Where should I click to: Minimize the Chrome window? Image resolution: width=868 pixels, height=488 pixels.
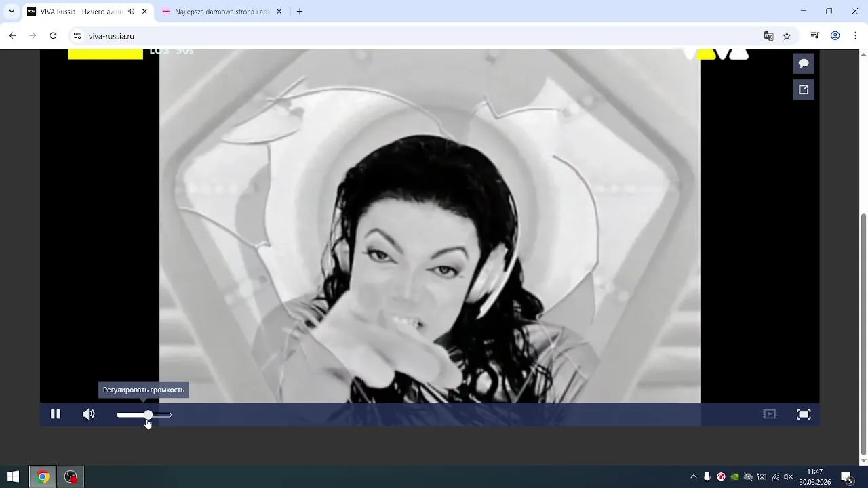click(804, 12)
